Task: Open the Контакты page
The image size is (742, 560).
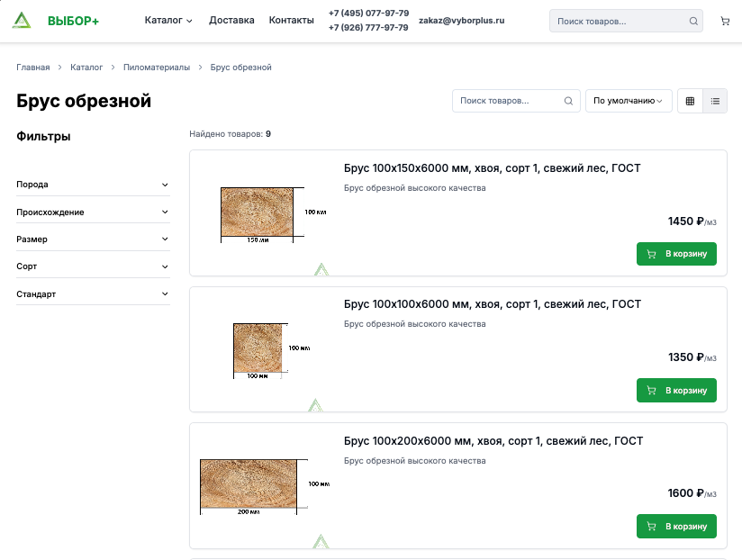Action: coord(292,20)
